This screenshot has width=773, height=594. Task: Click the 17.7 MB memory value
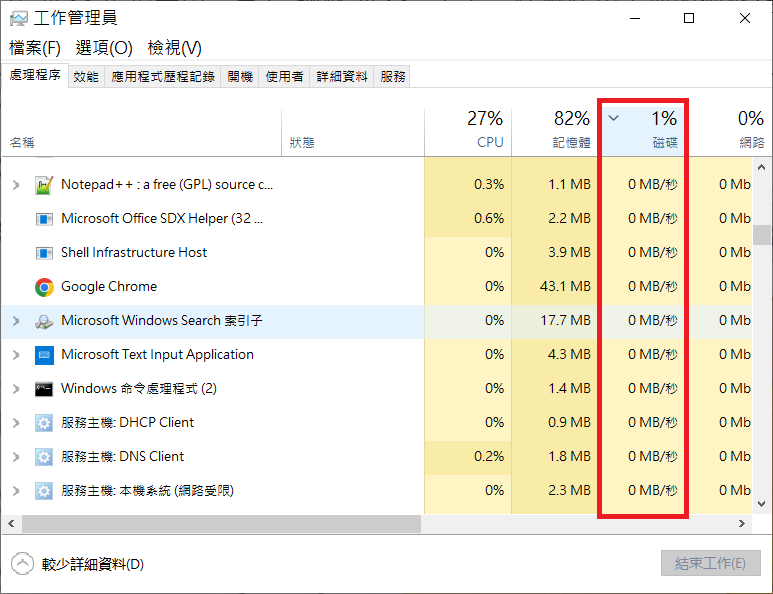coord(565,320)
